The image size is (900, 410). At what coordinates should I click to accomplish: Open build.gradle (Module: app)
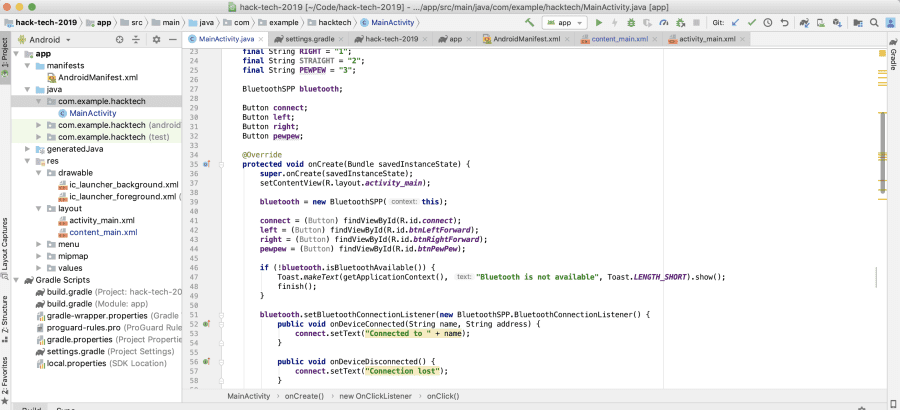click(x=98, y=304)
